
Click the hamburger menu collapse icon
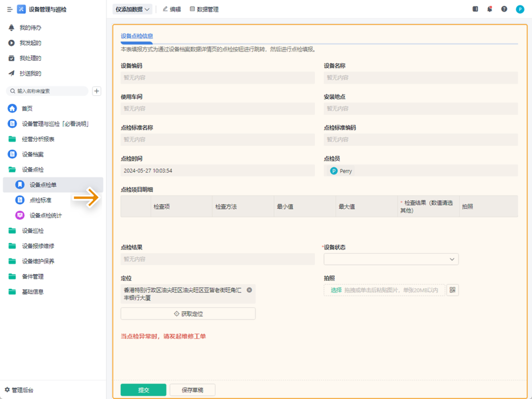click(10, 9)
